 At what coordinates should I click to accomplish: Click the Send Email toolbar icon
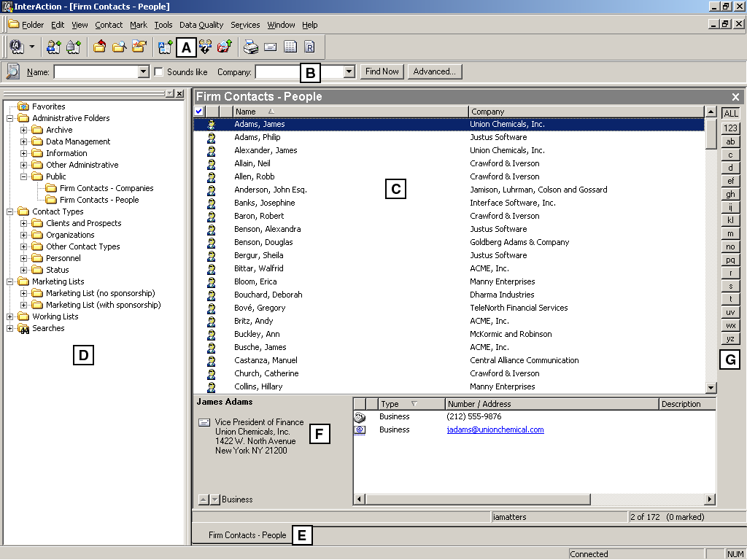[271, 47]
